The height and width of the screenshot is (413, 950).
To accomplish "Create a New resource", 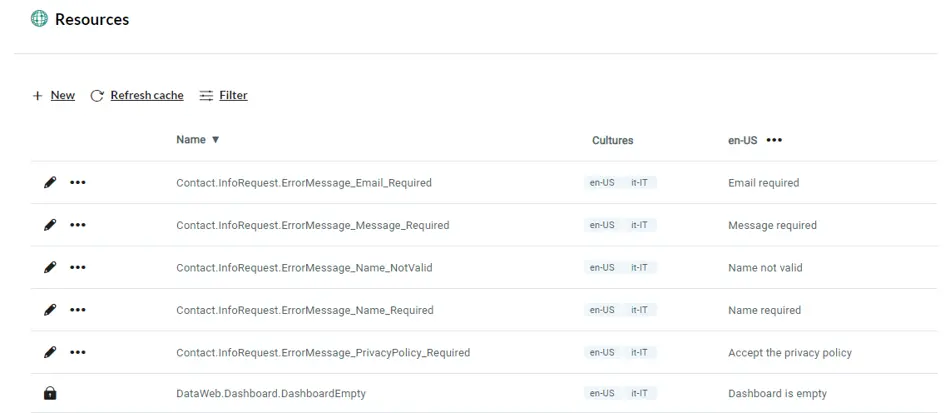I will (54, 95).
